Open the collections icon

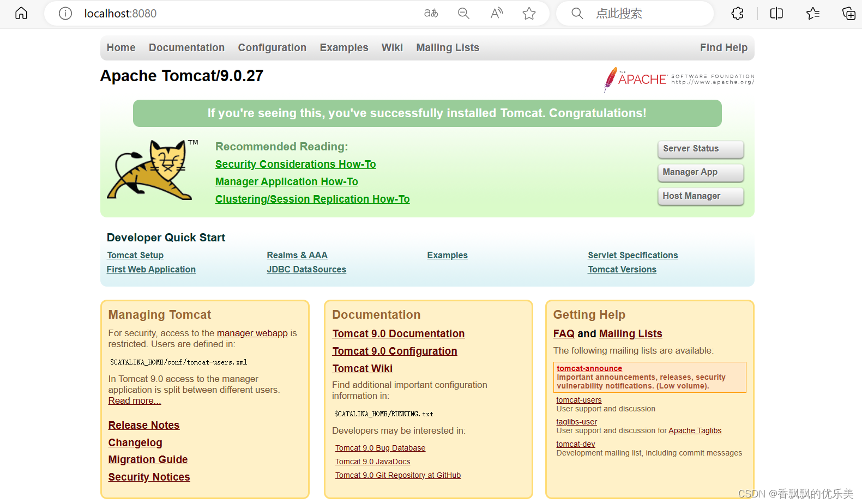pos(849,13)
